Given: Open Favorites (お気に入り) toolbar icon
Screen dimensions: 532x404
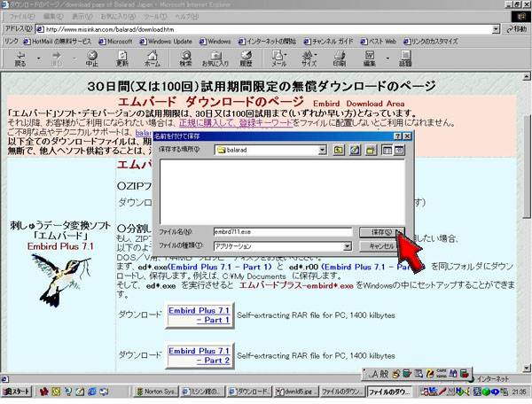Looking at the screenshot, I should pos(215,58).
